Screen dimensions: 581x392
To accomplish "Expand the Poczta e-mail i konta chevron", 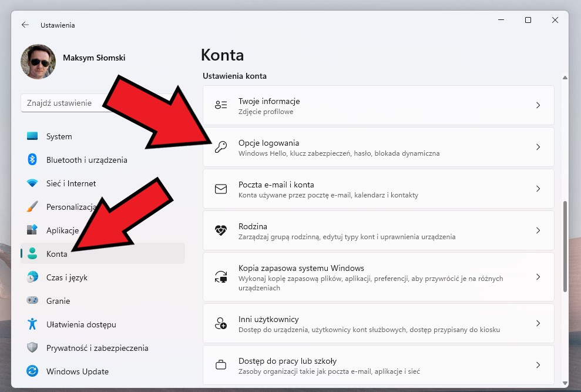I will click(x=539, y=189).
